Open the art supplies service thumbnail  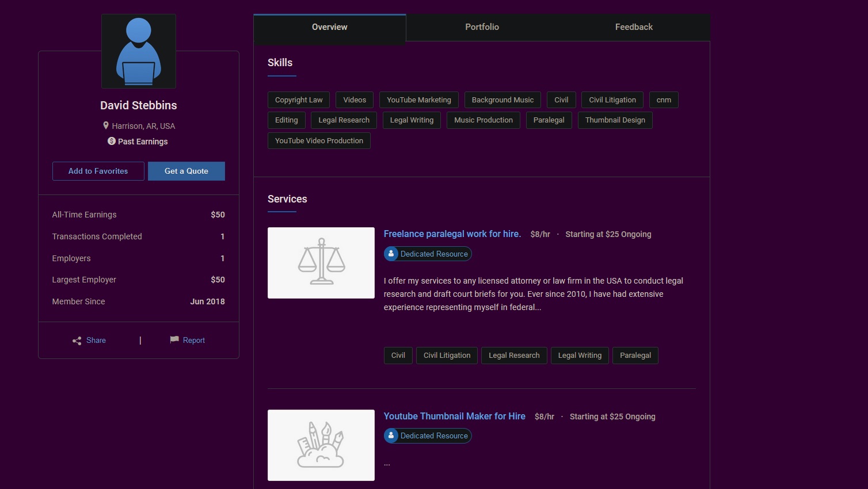321,445
